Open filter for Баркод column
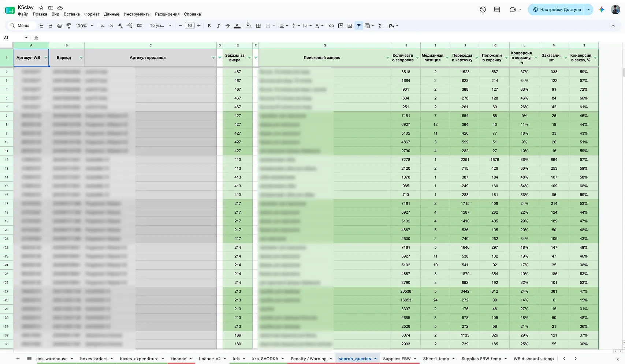 click(x=81, y=58)
